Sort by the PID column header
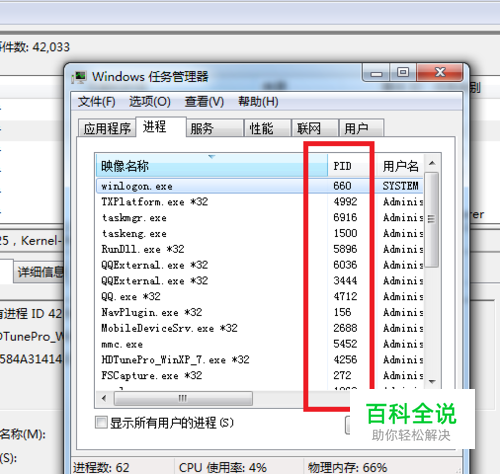Screen dimensions: 500x474 click(351, 166)
